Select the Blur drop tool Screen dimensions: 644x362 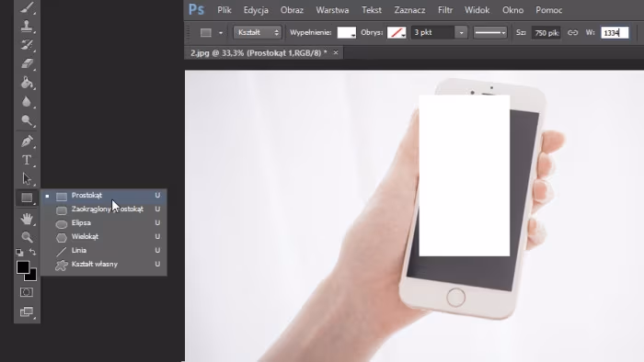coord(27,101)
